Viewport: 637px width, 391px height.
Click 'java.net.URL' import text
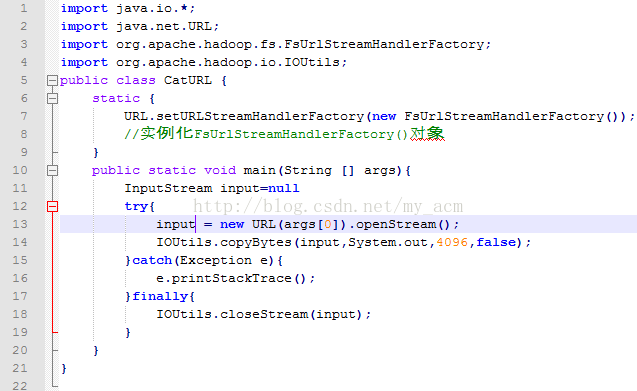click(164, 26)
